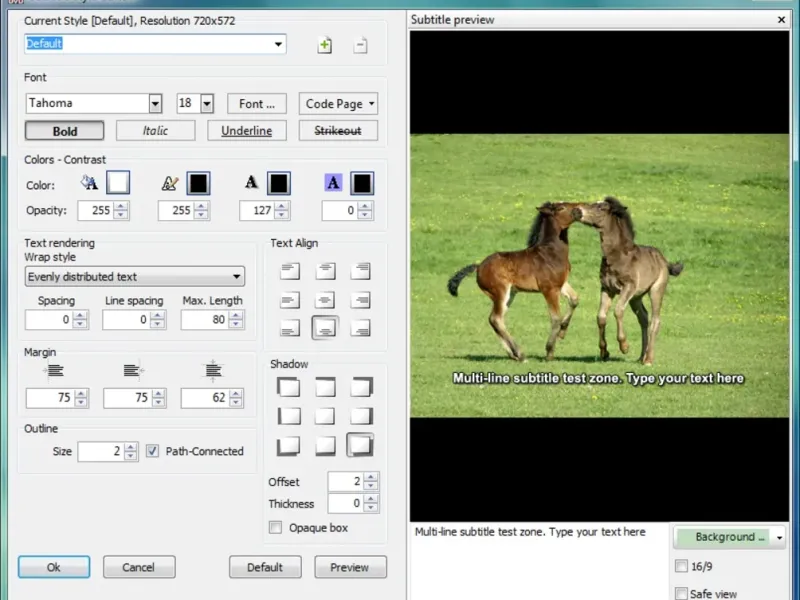Click the subtitle test text field
800x600 pixels.
coord(538,560)
